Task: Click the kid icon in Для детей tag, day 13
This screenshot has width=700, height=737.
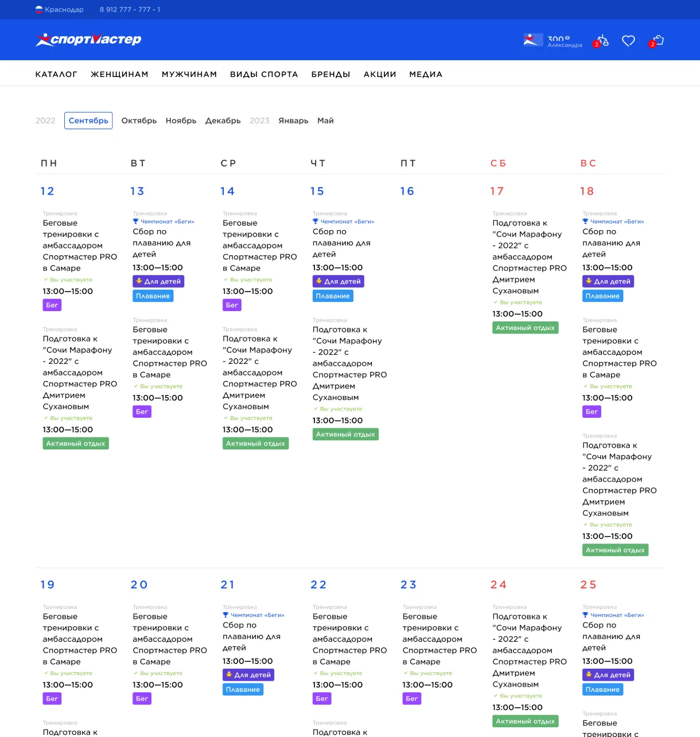Action: [x=139, y=281]
